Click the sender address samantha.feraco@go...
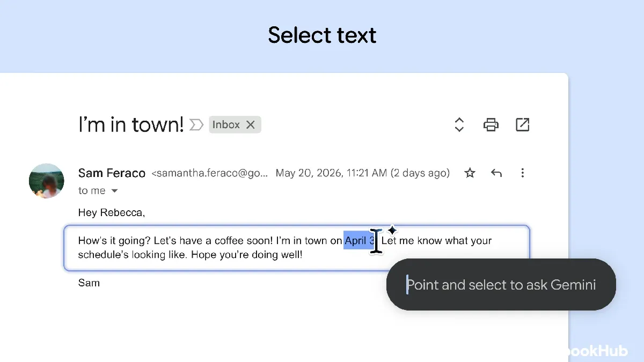This screenshot has width=644, height=362. click(x=209, y=173)
